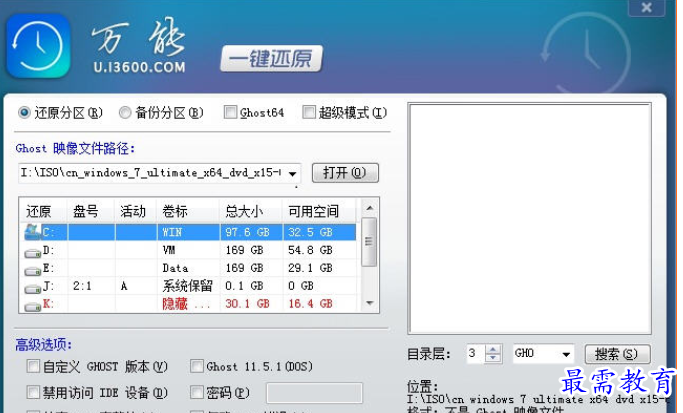Viewport: 683px width, 413px height.
Task: Check 自定义 GHOST 版本(V)
Action: point(33,366)
